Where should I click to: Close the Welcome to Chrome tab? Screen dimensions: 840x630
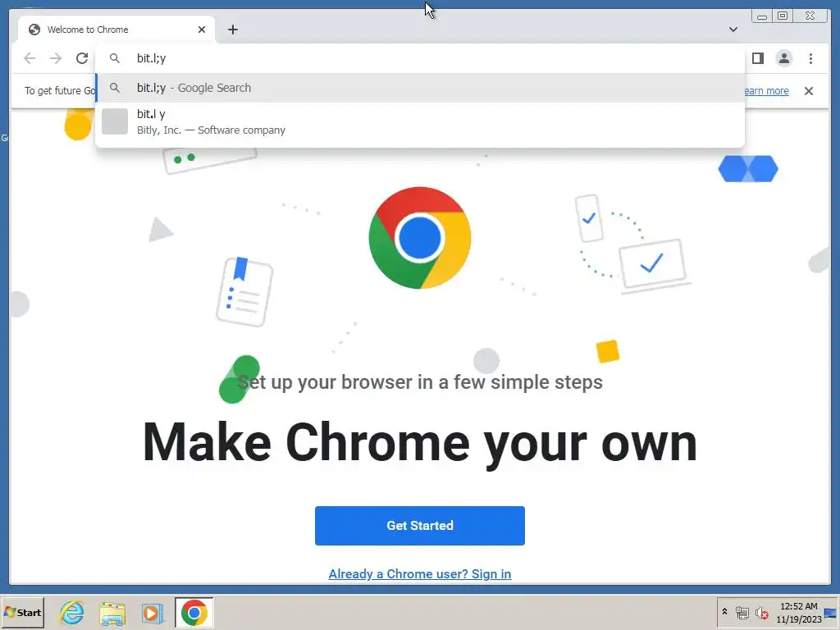click(202, 30)
